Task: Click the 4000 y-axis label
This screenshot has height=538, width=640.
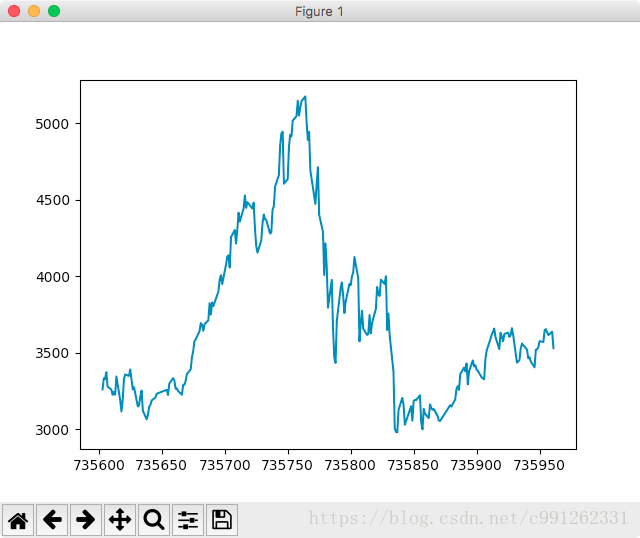Action: (52, 277)
